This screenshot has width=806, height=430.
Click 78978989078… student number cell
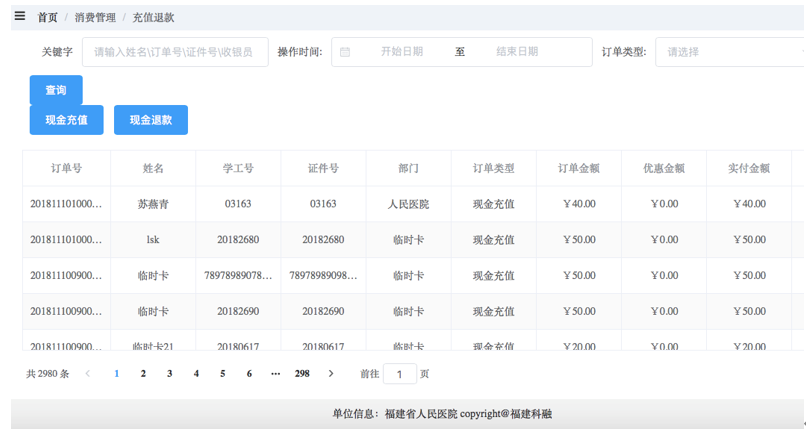(238, 275)
